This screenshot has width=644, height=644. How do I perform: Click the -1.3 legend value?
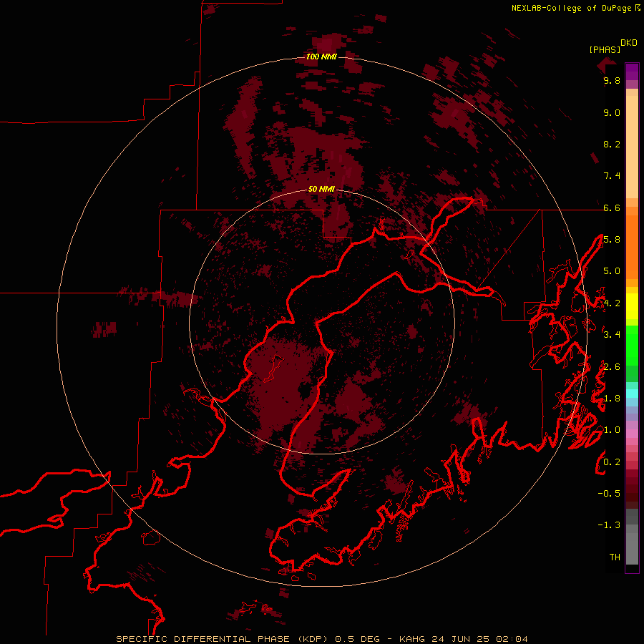click(x=609, y=525)
